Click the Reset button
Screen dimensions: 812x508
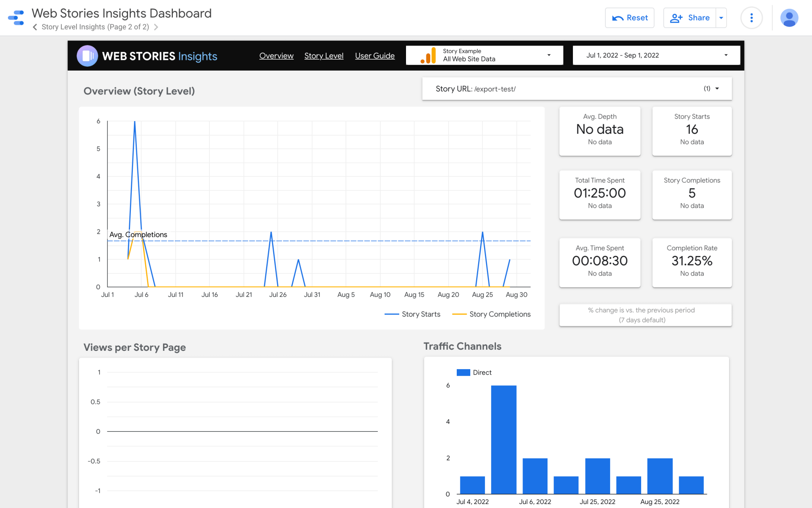(x=630, y=17)
